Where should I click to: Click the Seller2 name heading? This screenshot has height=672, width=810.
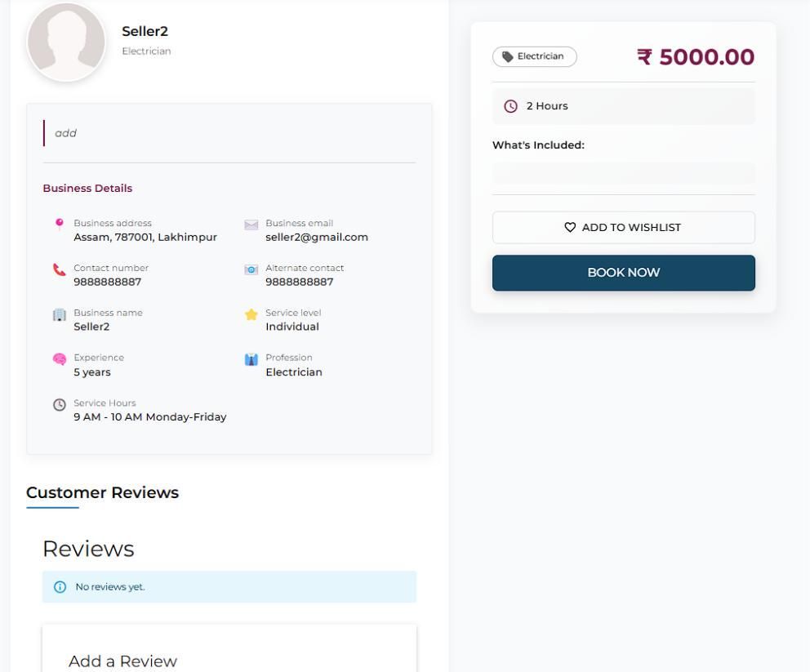pyautogui.click(x=145, y=31)
